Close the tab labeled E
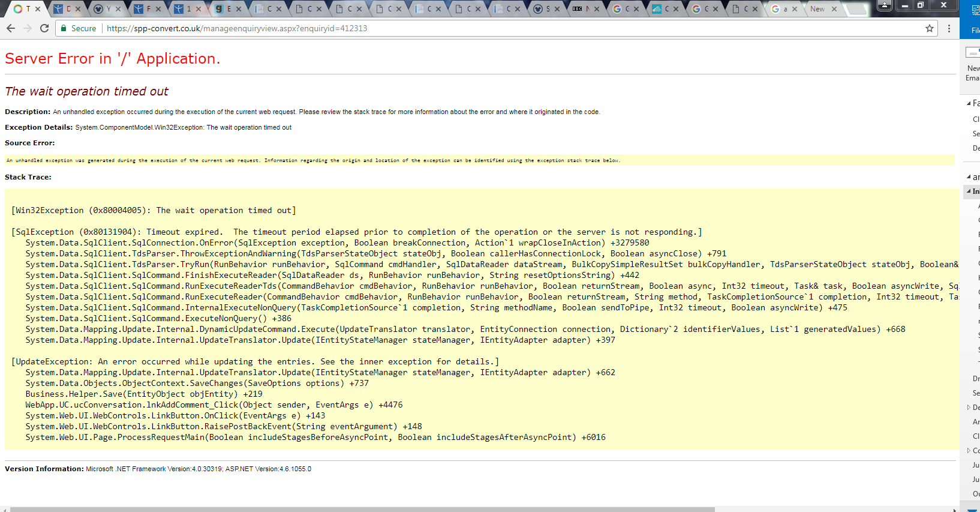 pyautogui.click(x=239, y=9)
